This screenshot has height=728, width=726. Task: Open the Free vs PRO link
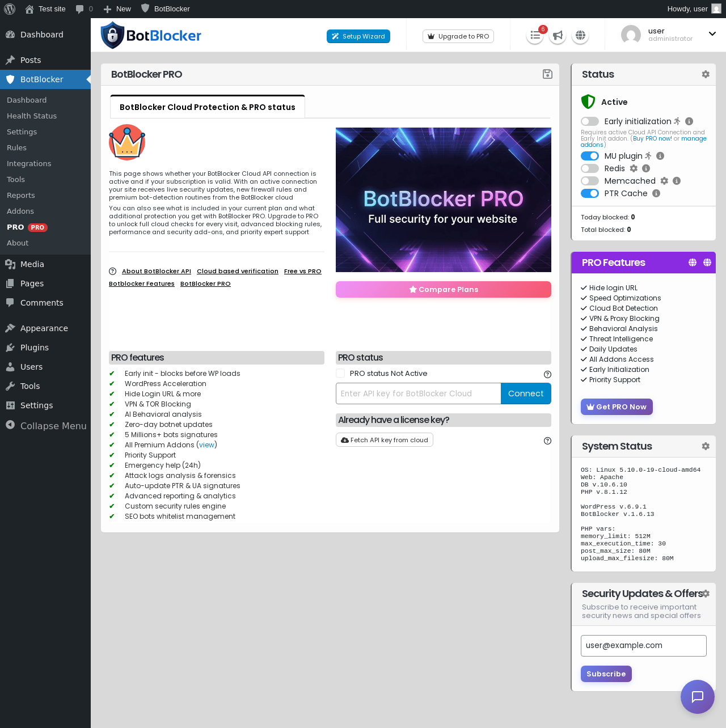coord(303,272)
